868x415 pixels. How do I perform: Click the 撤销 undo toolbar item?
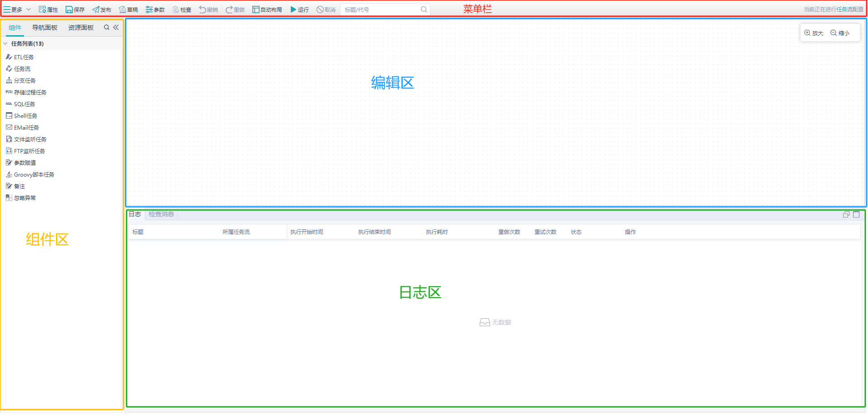(208, 9)
